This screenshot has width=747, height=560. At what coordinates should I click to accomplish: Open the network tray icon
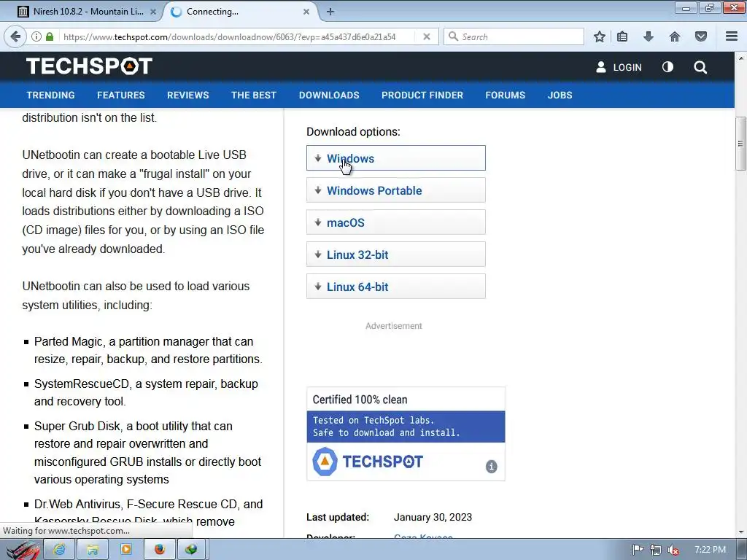tap(656, 550)
